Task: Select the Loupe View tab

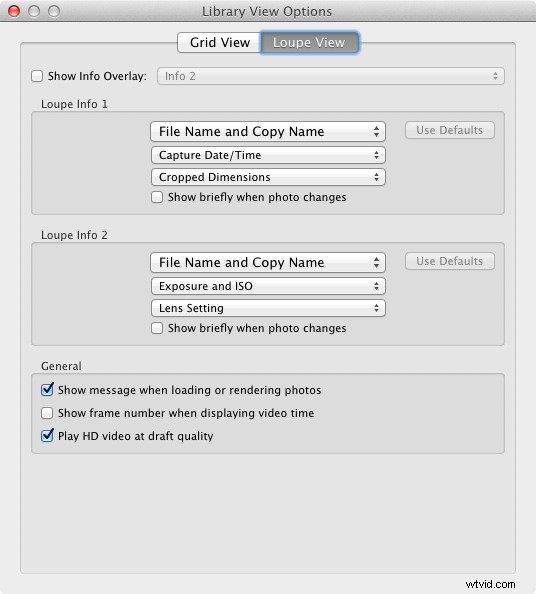Action: click(x=309, y=42)
